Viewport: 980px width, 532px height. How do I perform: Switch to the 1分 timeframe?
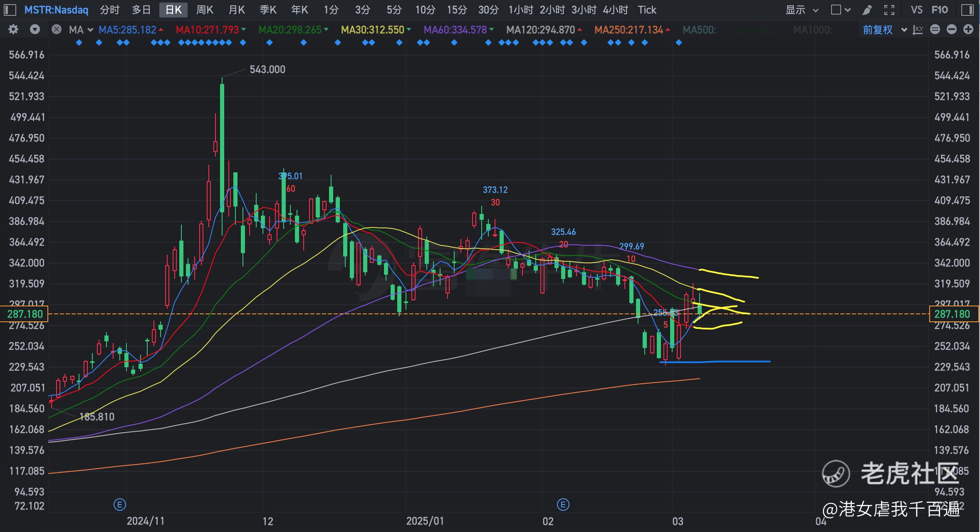[331, 10]
